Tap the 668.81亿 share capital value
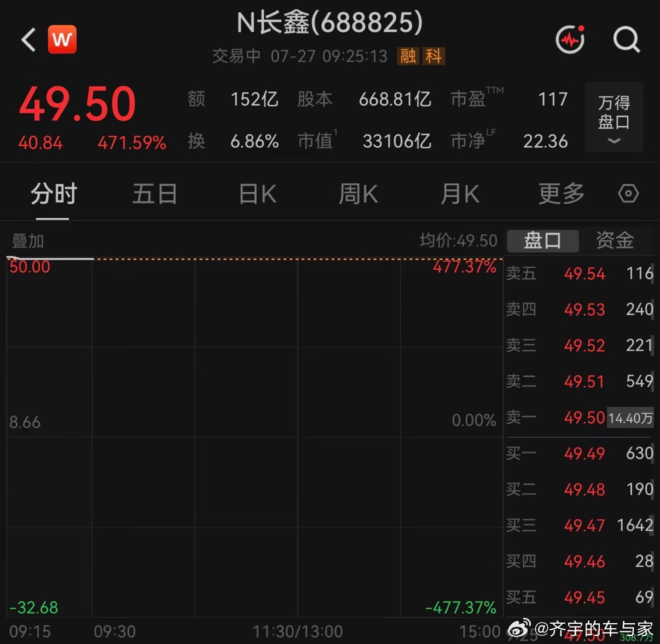 395,100
